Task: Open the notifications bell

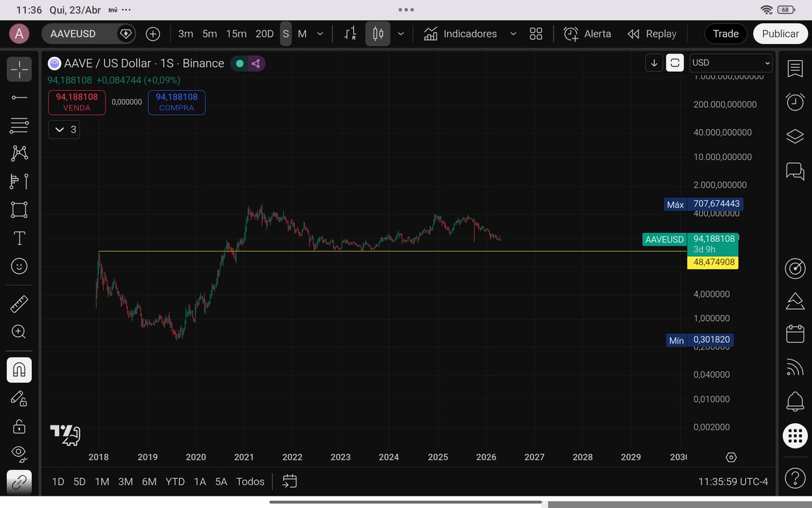Action: pyautogui.click(x=795, y=401)
